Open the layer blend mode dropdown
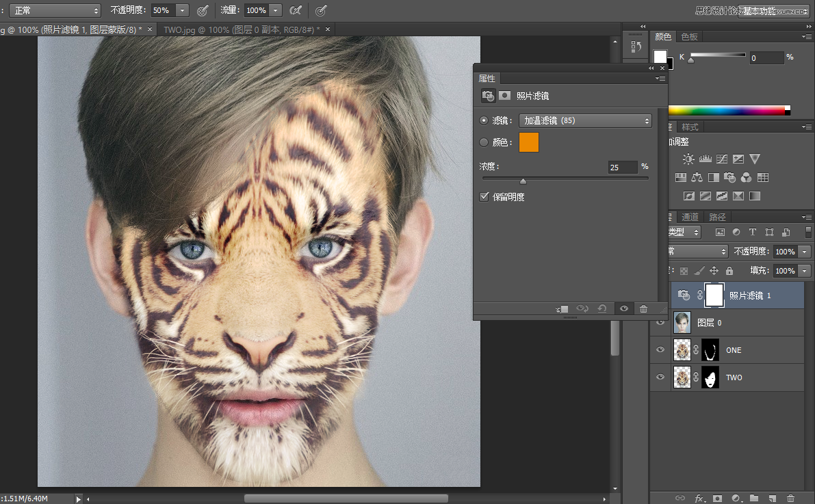The width and height of the screenshot is (815, 504). click(x=697, y=252)
